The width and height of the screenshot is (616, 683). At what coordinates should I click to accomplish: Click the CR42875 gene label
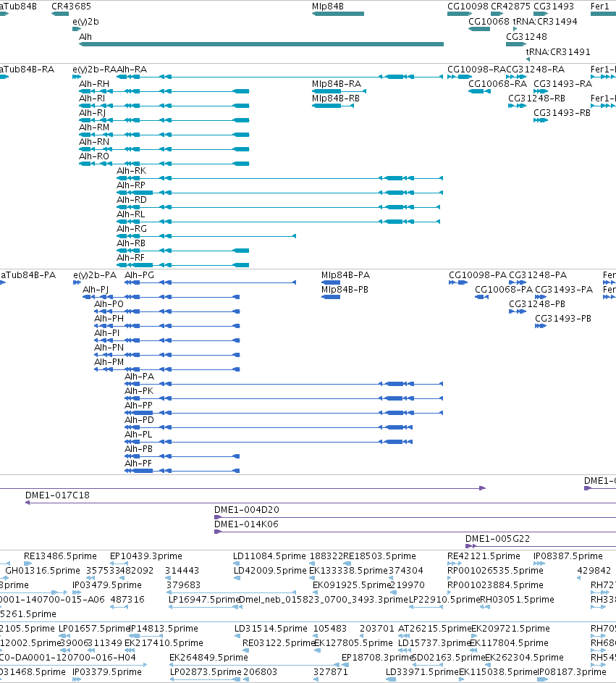point(510,7)
